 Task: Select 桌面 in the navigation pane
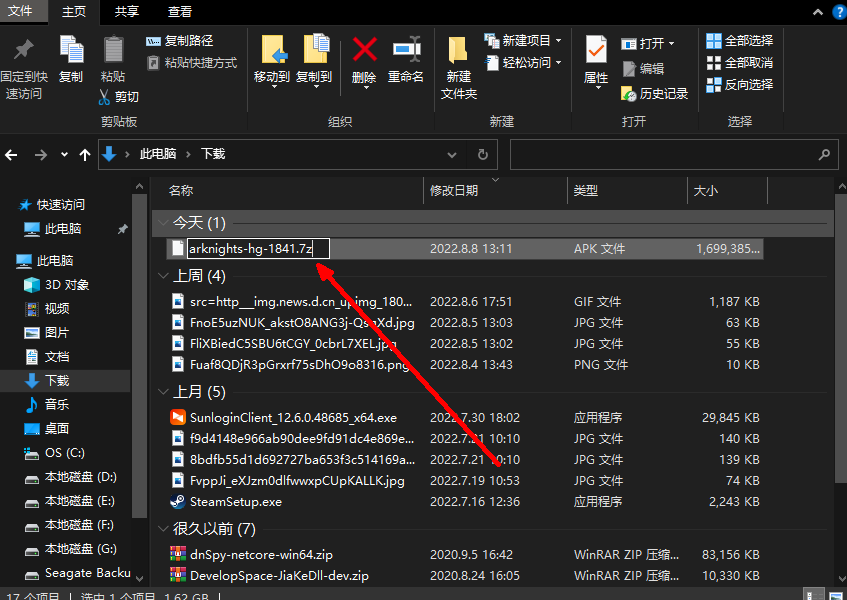point(57,428)
